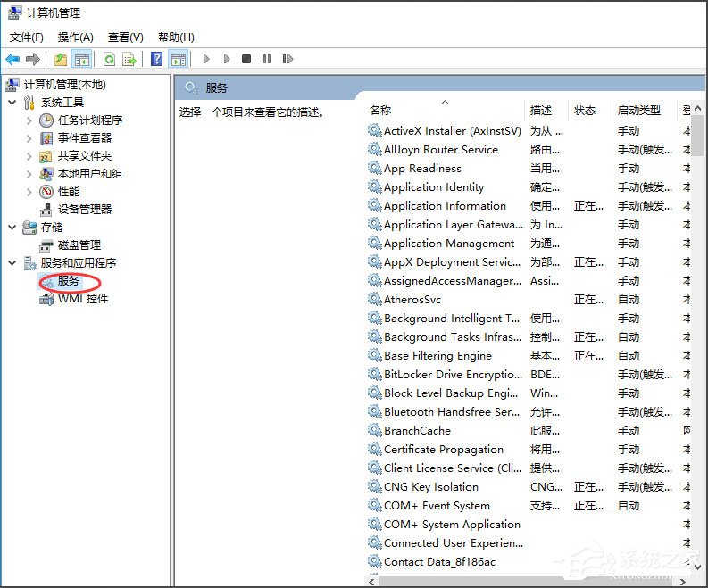Click the Start service play icon

pyautogui.click(x=206, y=59)
